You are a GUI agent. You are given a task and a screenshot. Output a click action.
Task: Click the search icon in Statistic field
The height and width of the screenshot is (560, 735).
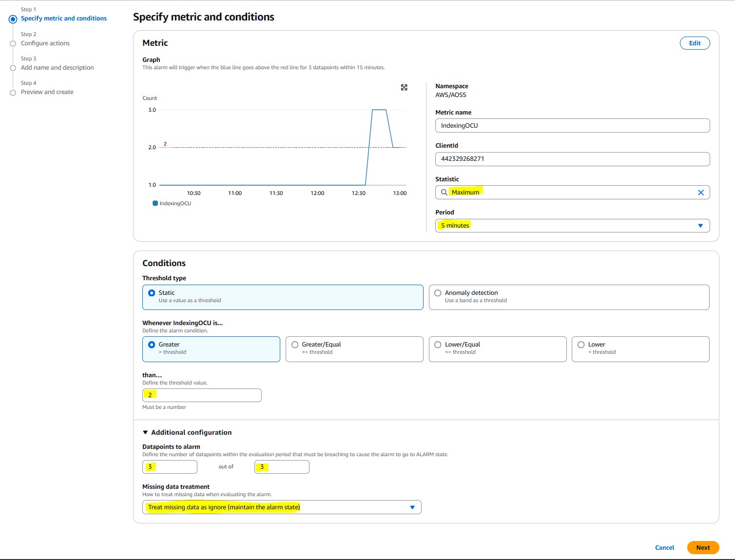pos(444,193)
